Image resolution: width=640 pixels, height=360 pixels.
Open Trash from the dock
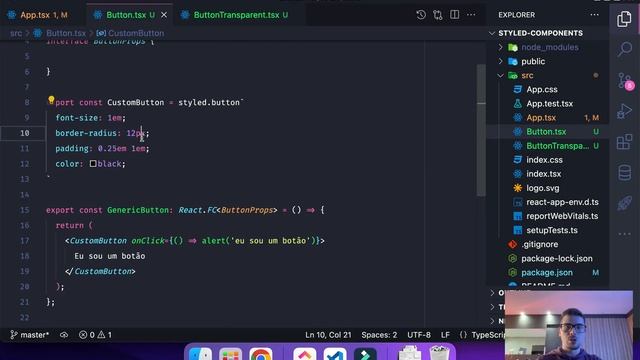[440, 353]
